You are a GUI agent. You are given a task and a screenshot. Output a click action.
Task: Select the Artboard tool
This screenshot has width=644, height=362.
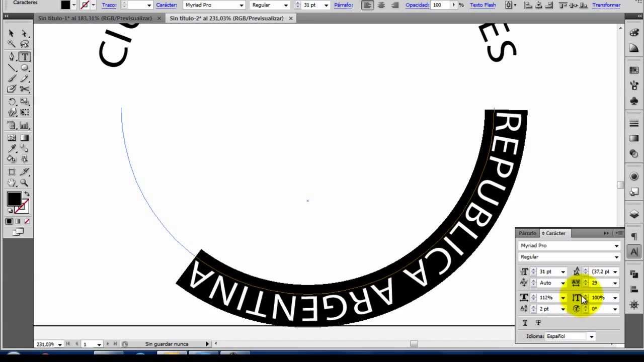[12, 172]
